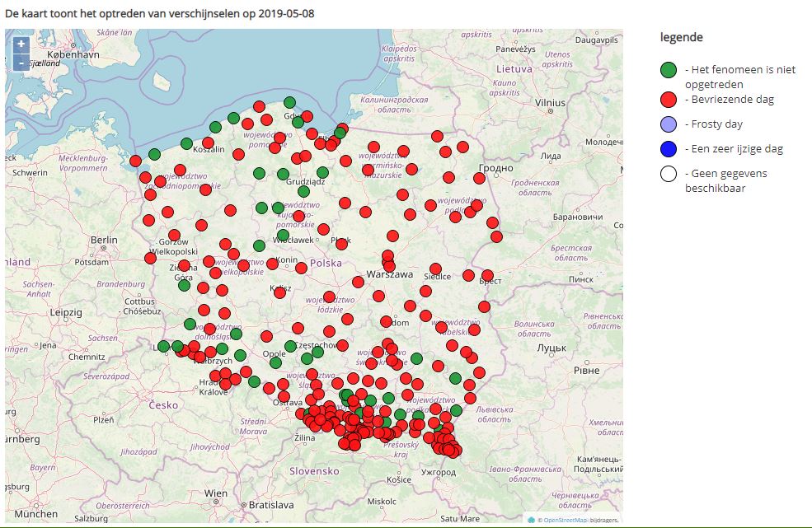This screenshot has width=812, height=528.
Task: Click the dark blue 'Een zeer ijzige dag' swatch
Action: point(669,149)
